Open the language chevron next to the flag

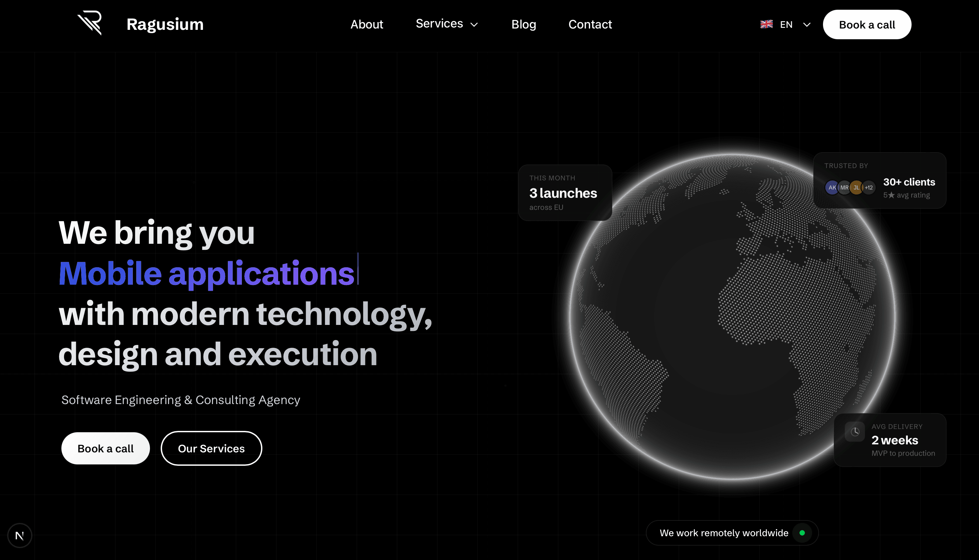(807, 24)
